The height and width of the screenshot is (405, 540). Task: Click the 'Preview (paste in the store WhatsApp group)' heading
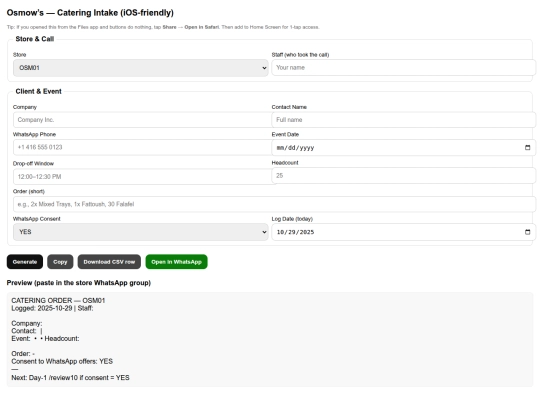(x=79, y=283)
